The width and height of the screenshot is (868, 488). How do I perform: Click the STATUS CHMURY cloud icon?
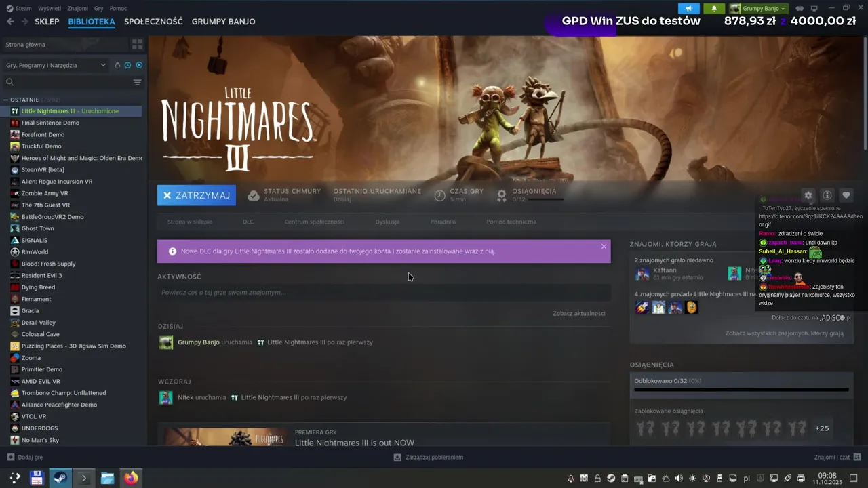pyautogui.click(x=254, y=195)
